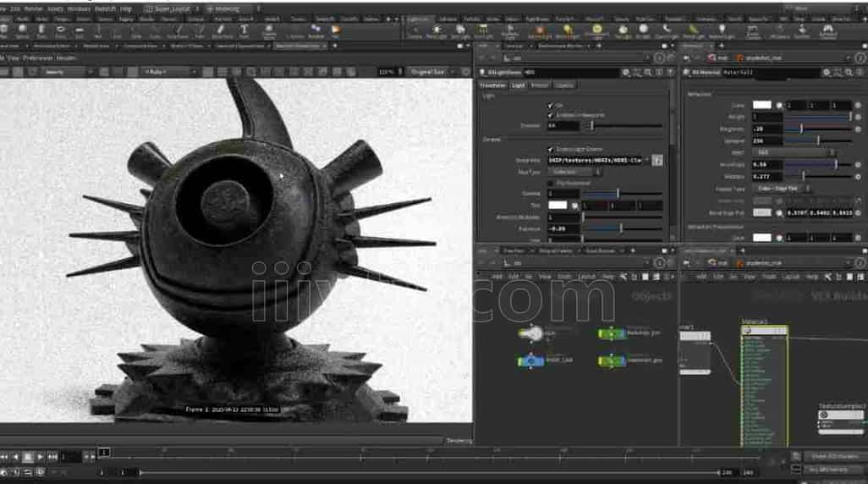Toggle the Enable Light in Viewport checkbox
868x484 pixels.
pos(550,115)
